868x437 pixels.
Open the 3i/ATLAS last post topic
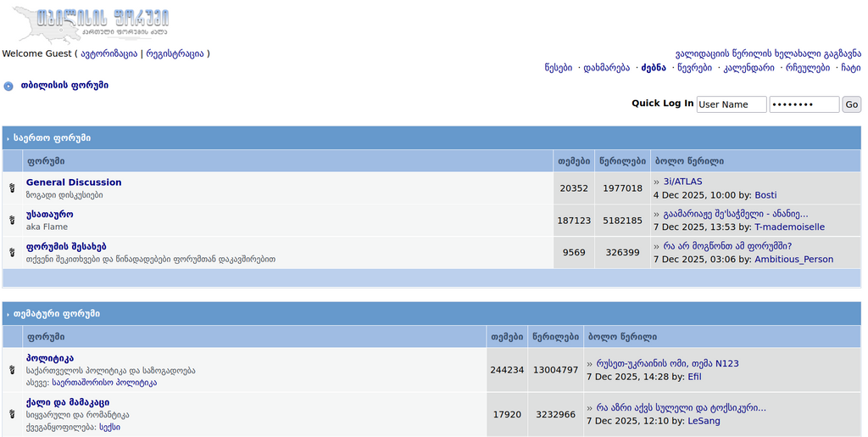click(682, 182)
